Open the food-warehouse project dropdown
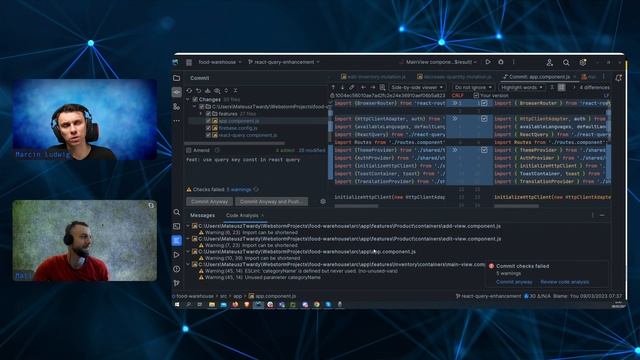Screen dimensions: 640x360 (220, 62)
